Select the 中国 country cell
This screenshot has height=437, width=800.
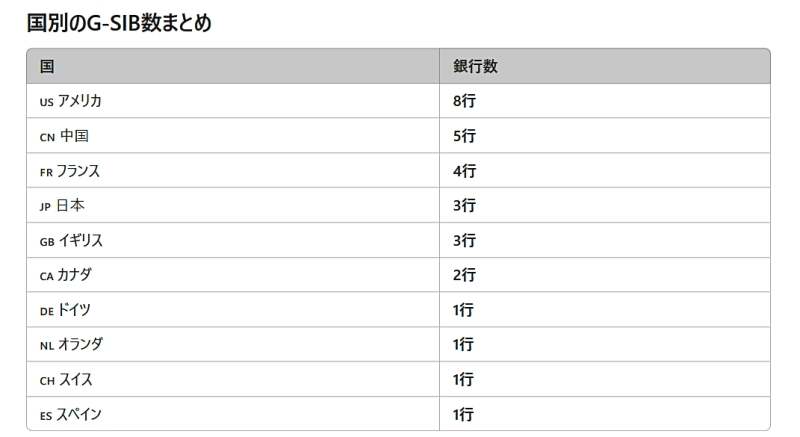64,136
